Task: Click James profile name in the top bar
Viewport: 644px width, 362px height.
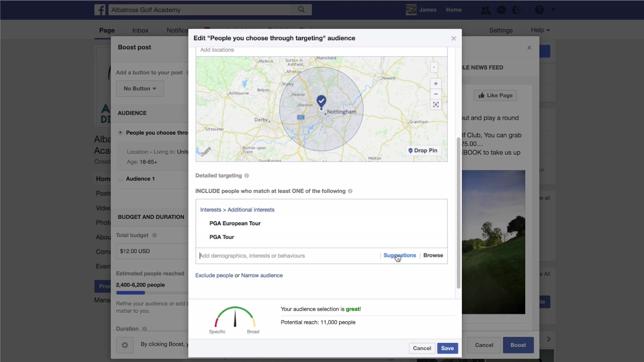Action: (428, 10)
